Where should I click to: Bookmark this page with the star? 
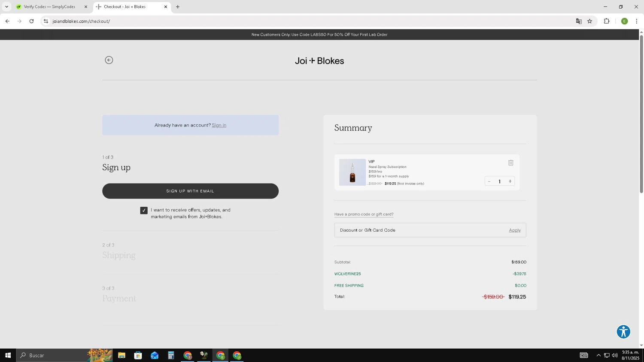589,21
